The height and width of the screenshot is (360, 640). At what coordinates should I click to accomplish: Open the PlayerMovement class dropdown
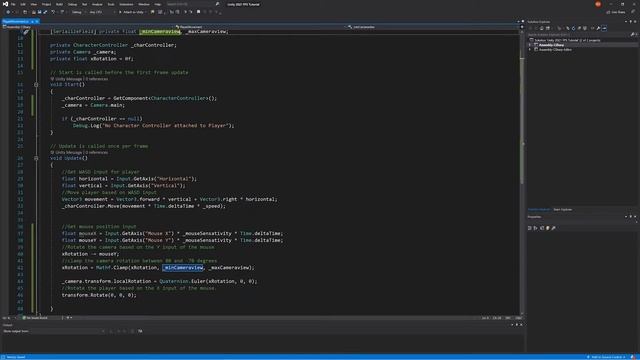coord(260,27)
